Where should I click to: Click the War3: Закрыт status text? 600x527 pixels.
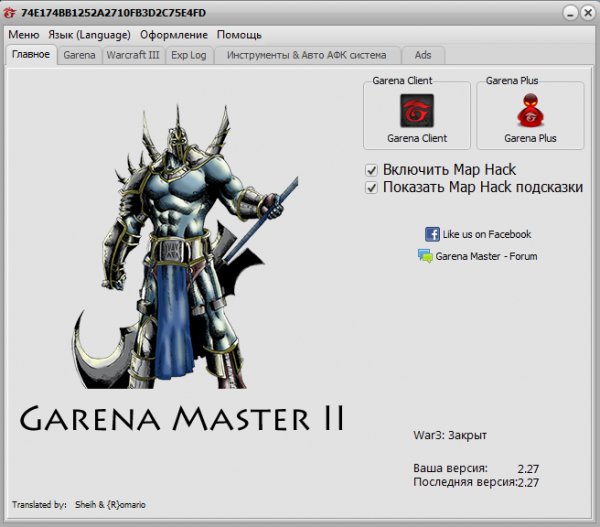(x=450, y=436)
